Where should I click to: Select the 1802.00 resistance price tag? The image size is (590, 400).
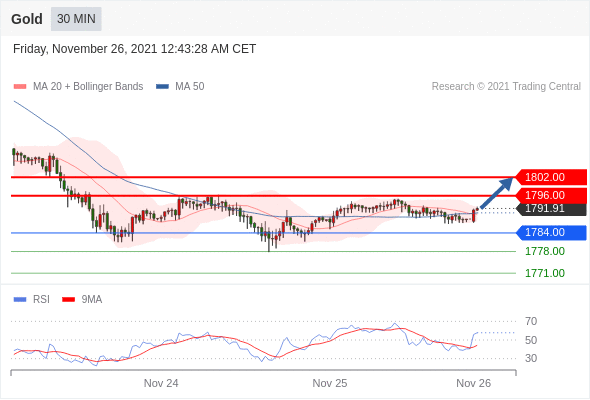(x=550, y=177)
